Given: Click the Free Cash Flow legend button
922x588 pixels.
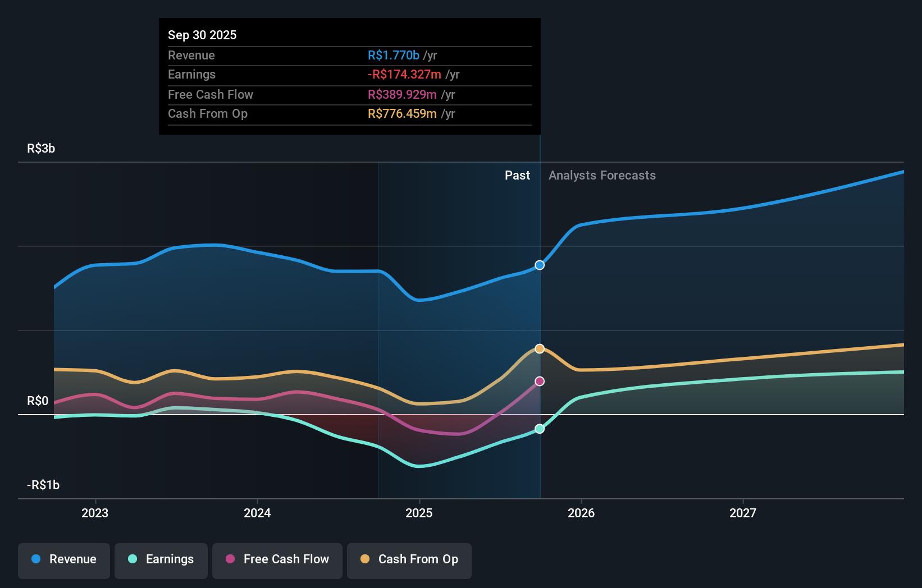Looking at the screenshot, I should [x=277, y=560].
